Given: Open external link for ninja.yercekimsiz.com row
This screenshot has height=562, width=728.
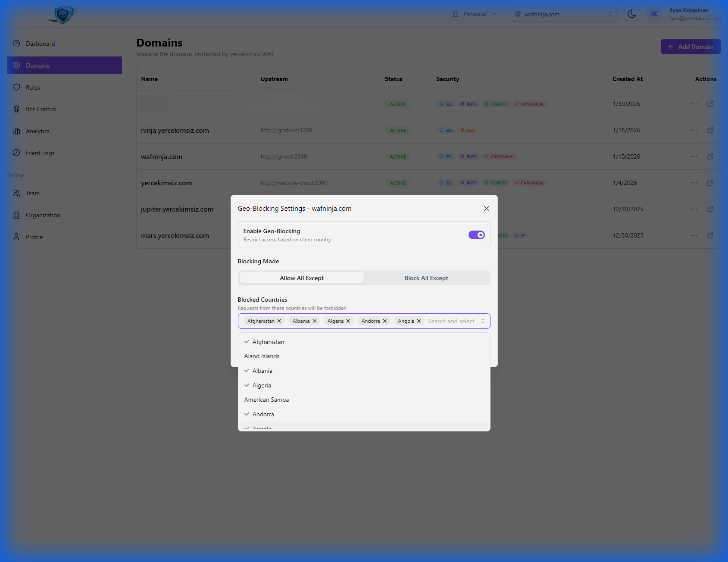Looking at the screenshot, I should (710, 130).
